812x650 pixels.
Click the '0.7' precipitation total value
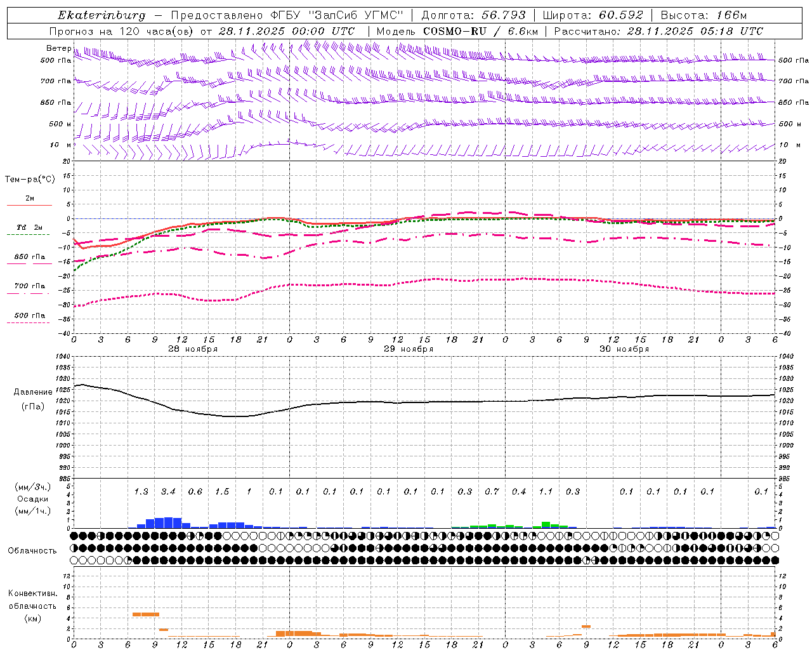coord(492,492)
